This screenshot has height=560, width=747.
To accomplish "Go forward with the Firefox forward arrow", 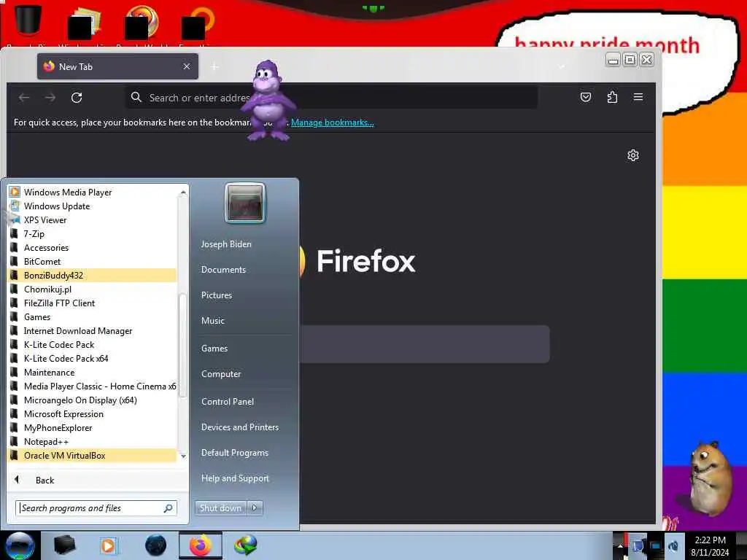I will [50, 98].
